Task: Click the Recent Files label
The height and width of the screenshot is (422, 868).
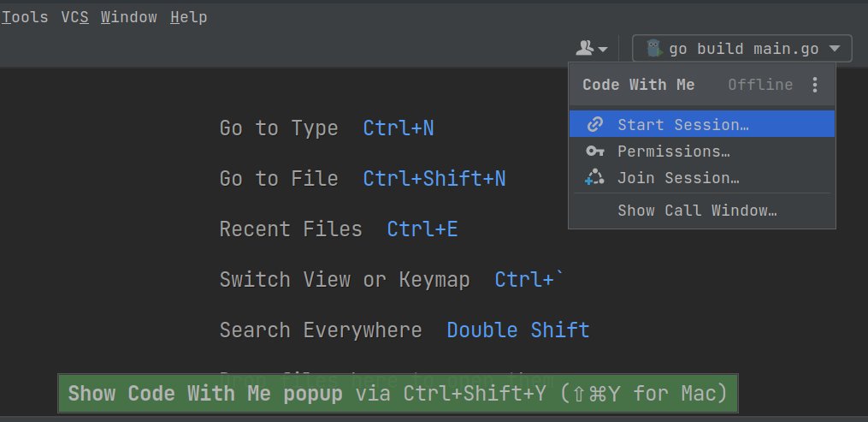Action: (291, 229)
